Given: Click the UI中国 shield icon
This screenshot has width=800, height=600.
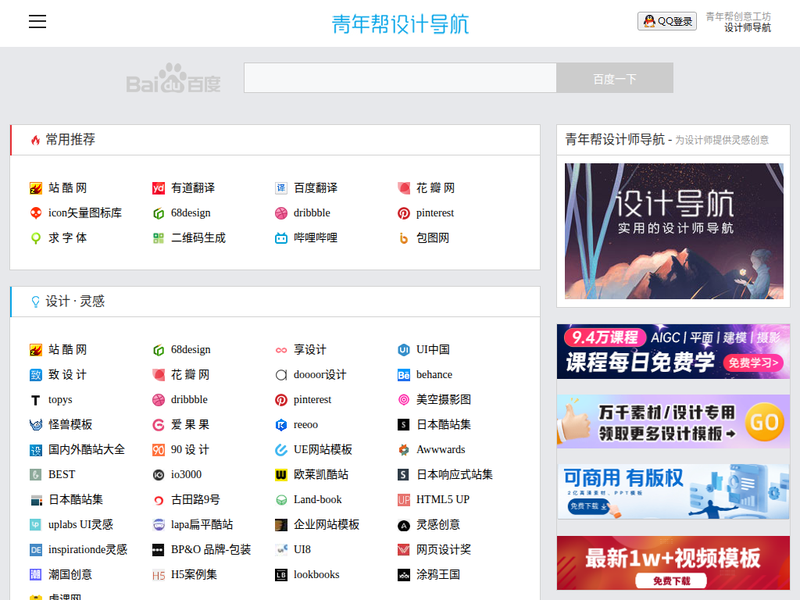Looking at the screenshot, I should point(404,350).
